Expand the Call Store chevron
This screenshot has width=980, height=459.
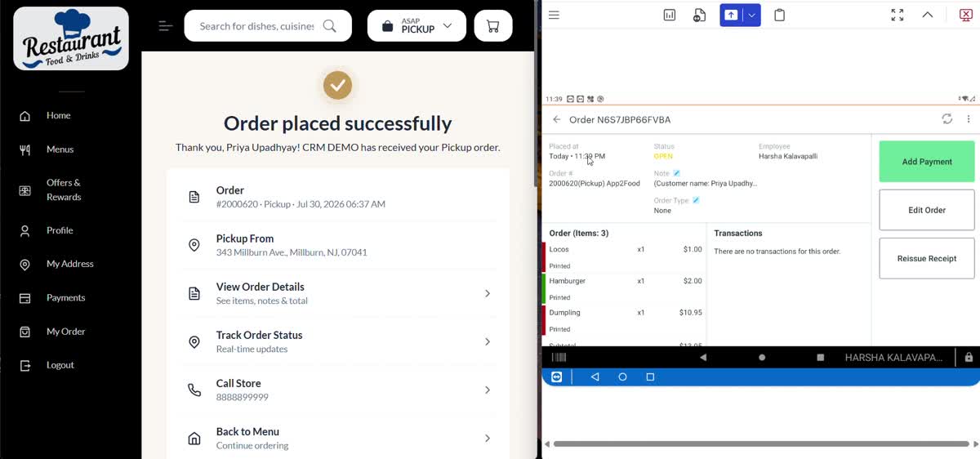pos(488,390)
